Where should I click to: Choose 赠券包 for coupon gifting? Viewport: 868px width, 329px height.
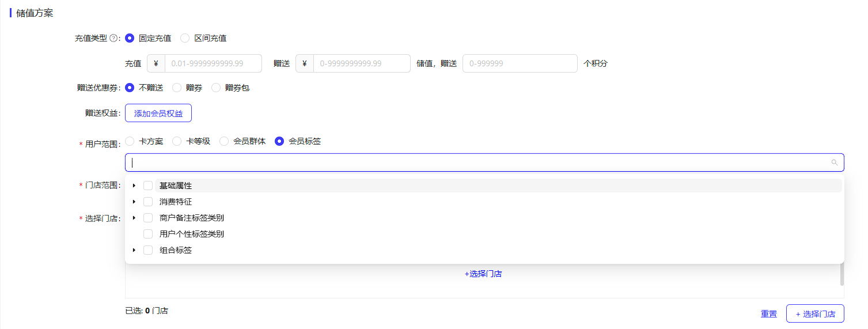[x=216, y=88]
